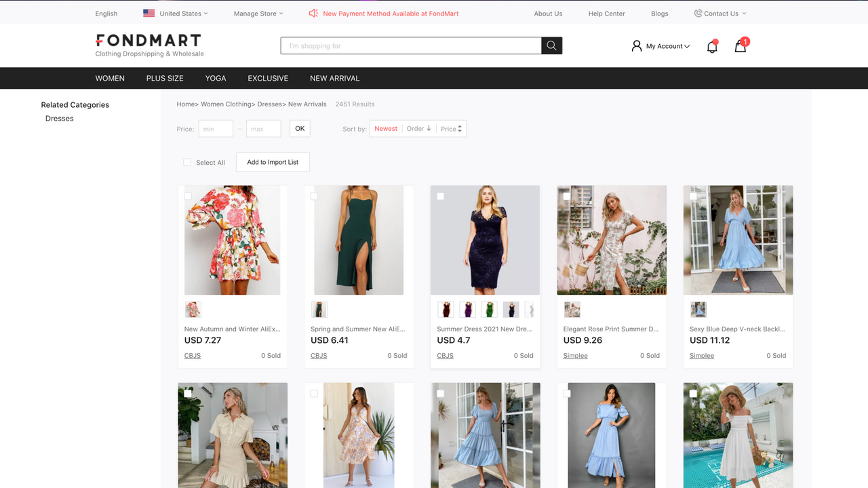868x488 pixels.
Task: Select the purple color swatch on lace dress
Action: coord(467,309)
